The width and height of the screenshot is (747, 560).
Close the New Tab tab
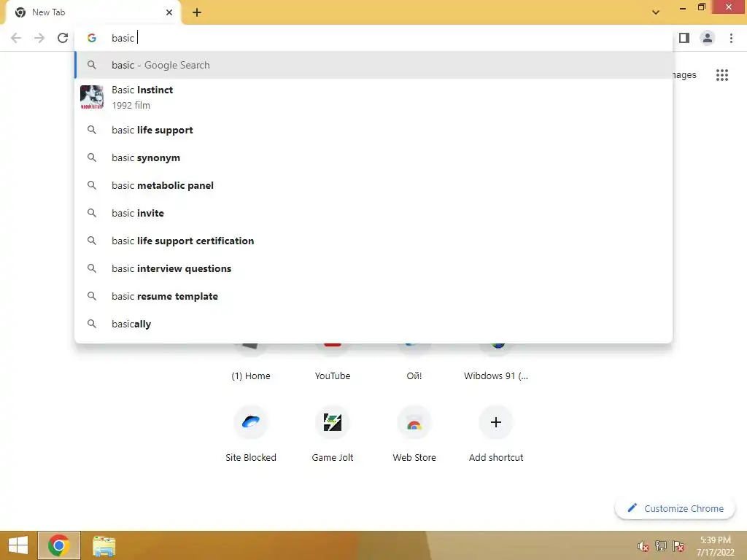(169, 12)
